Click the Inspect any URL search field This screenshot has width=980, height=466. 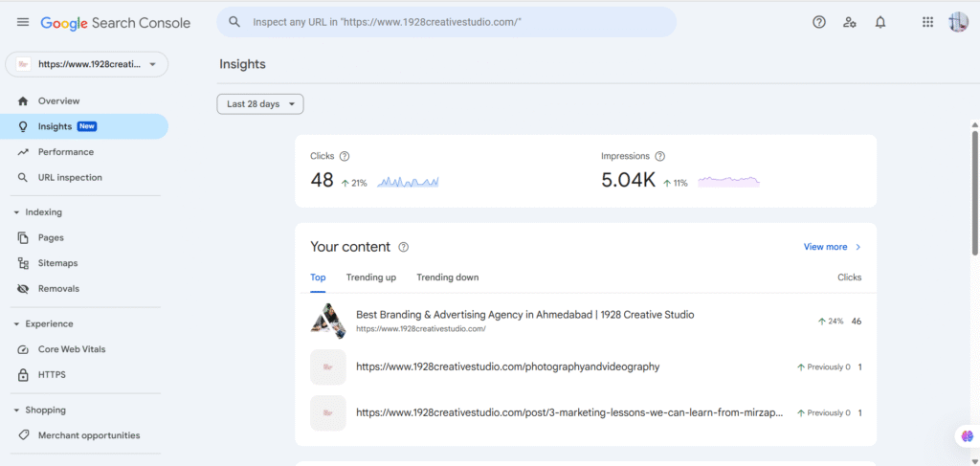click(446, 22)
